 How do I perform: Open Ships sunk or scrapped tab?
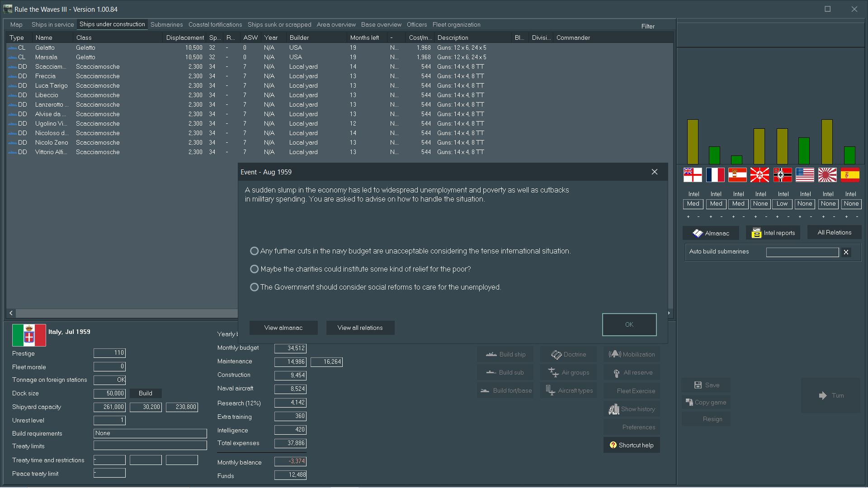[279, 24]
